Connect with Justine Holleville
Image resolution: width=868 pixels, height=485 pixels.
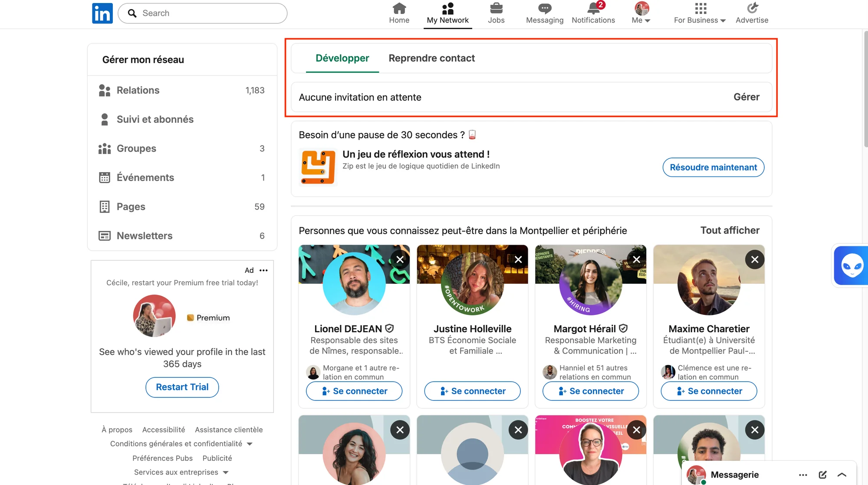click(x=472, y=391)
